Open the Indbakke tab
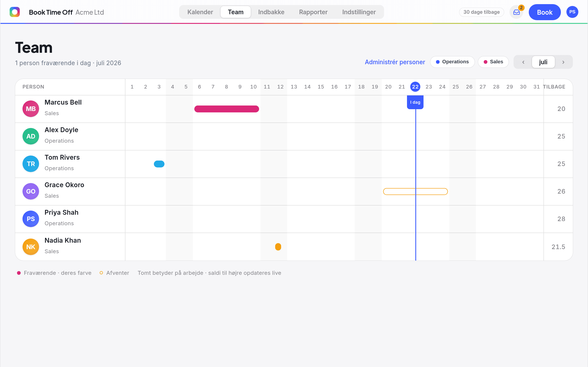This screenshot has height=367, width=588. 271,12
